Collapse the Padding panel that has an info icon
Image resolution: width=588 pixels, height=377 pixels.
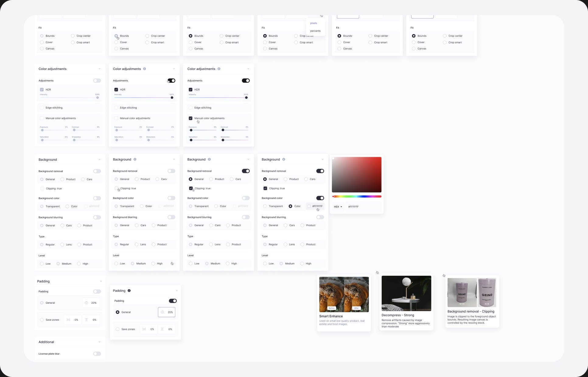(177, 291)
